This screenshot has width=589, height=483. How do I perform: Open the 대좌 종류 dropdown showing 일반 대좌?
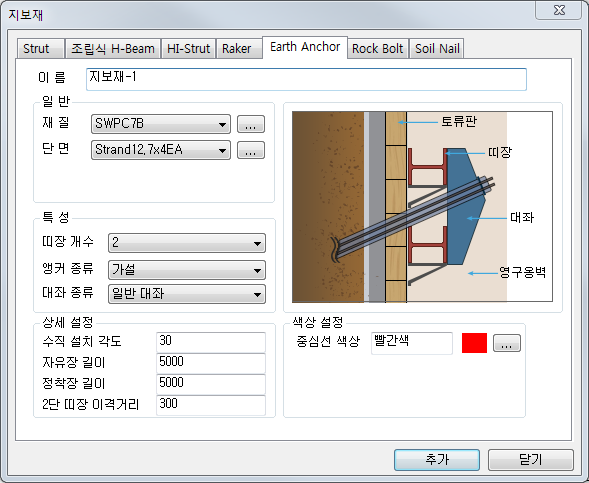coord(187,294)
